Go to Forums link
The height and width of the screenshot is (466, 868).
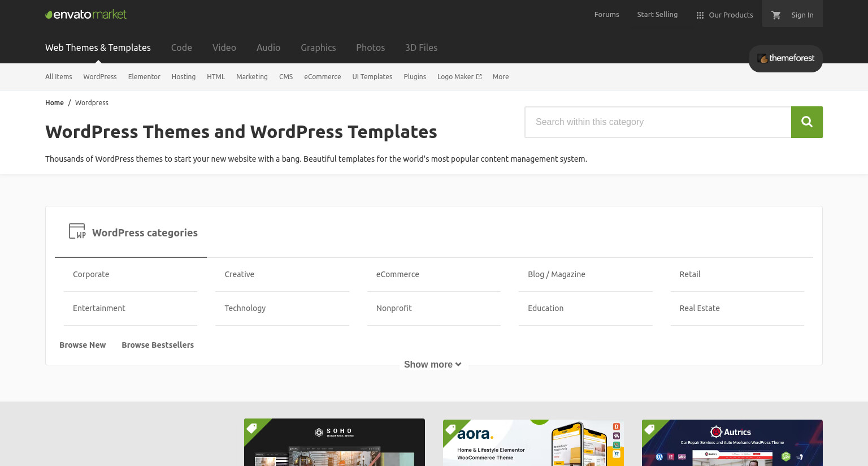tap(606, 15)
